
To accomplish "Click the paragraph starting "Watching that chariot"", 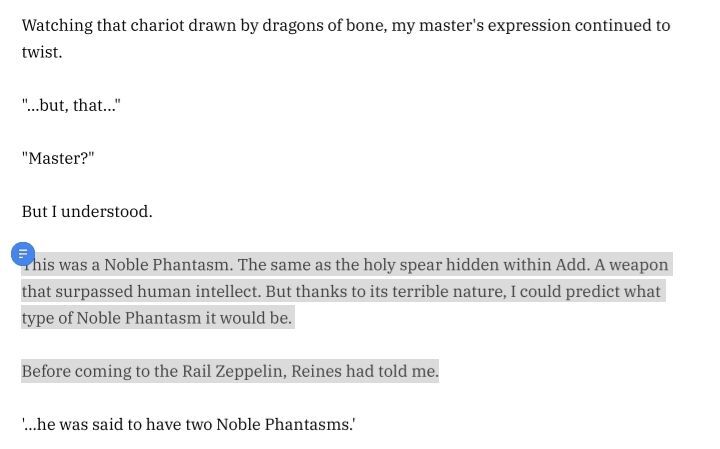I will (x=346, y=39).
